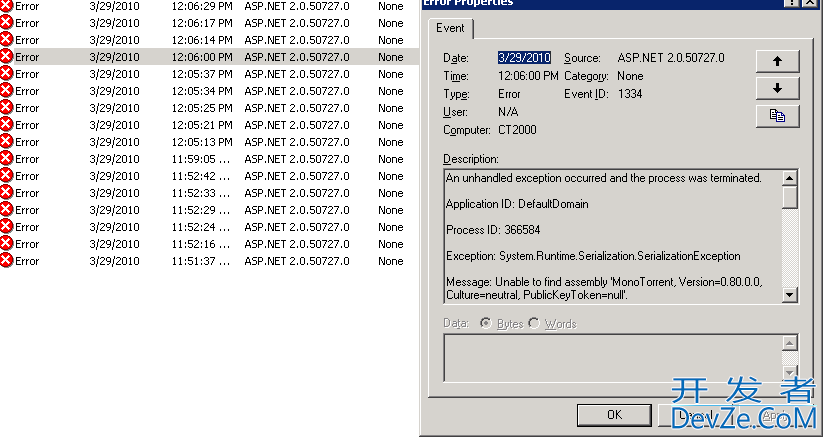Click error icon of 12:05:13 PM event
Screen dimensions: 827x440
pyautogui.click(x=6, y=141)
